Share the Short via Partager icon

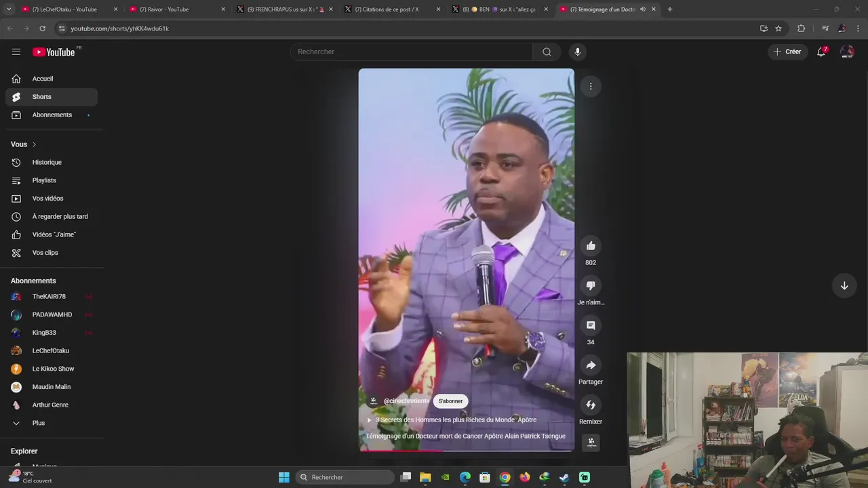coord(591,365)
